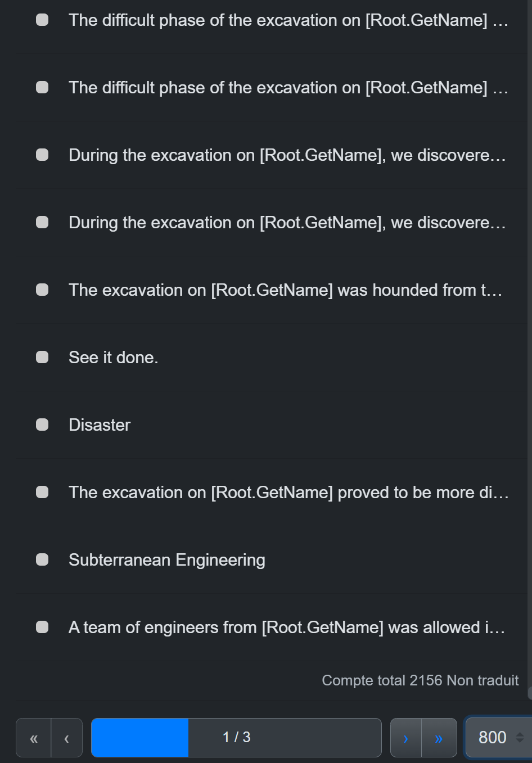Viewport: 532px width, 763px height.
Task: Toggle checkbox next to 'Subterranean Engineering'
Action: (42, 559)
